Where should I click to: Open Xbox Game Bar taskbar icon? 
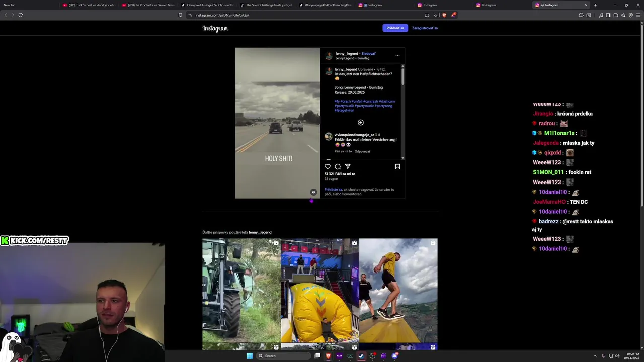(350, 356)
